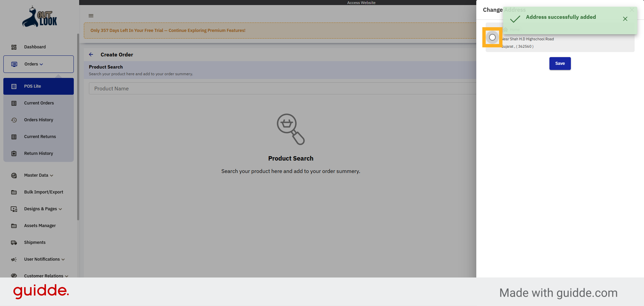Expand the Orders menu
Viewport: 644px width, 306px height.
39,64
